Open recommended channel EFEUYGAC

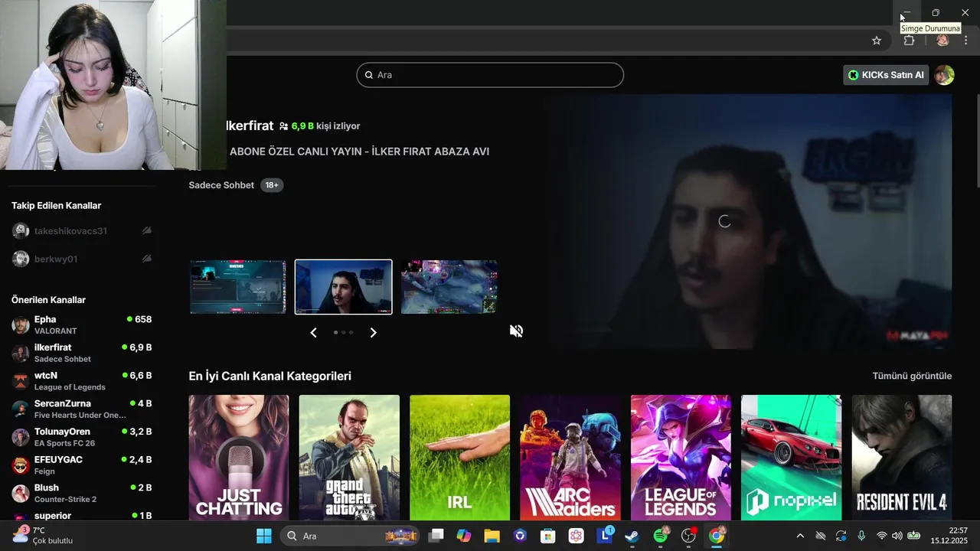point(82,465)
